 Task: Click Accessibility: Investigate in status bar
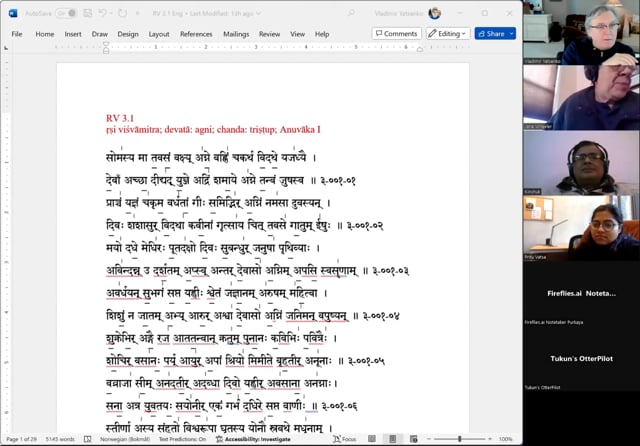253,439
